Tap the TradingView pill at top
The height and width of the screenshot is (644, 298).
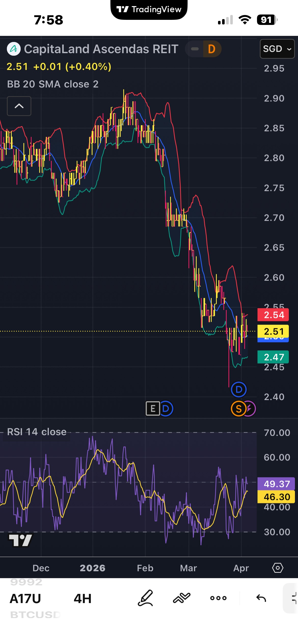pyautogui.click(x=149, y=10)
